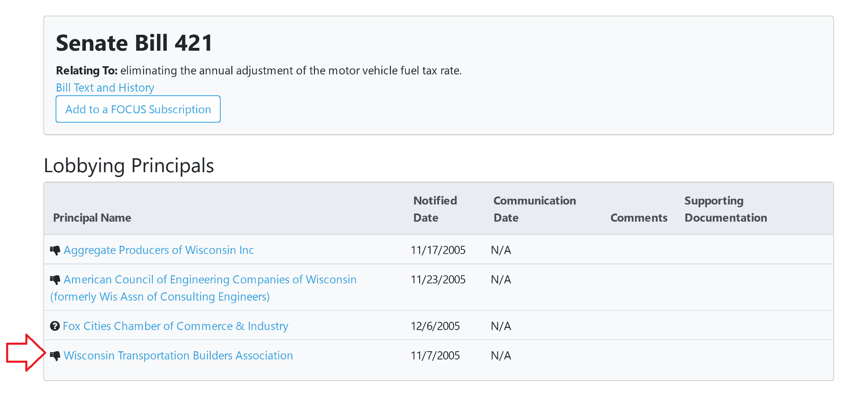This screenshot has width=868, height=404.
Task: Click the Relating To description text
Action: (x=259, y=70)
